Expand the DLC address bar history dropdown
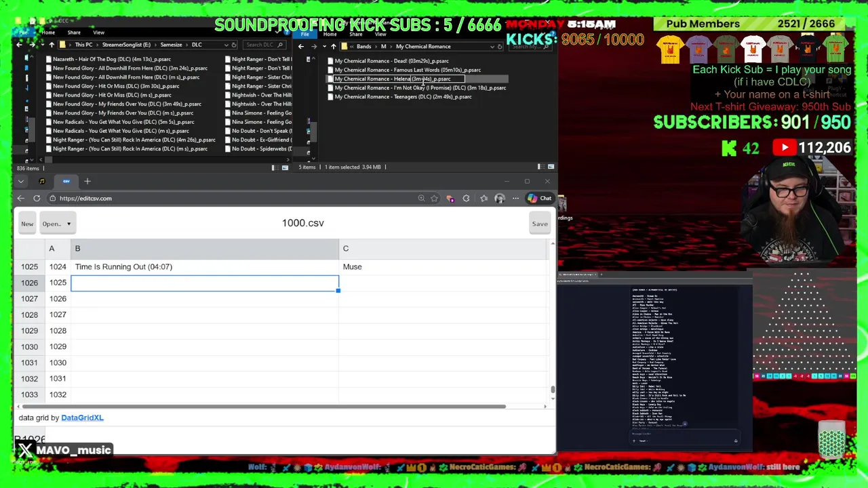868x488 pixels. click(x=226, y=45)
